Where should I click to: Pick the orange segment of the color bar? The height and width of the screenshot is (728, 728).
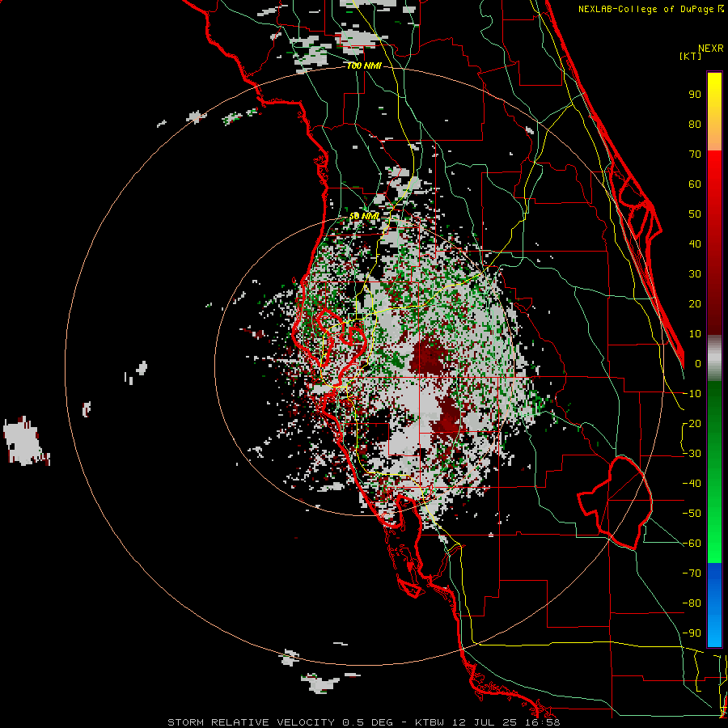coord(714,134)
